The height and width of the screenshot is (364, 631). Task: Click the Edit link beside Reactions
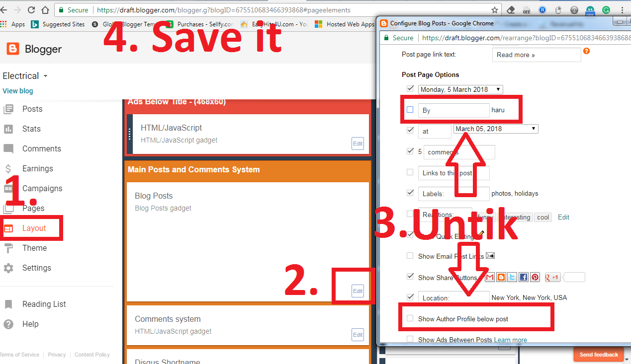point(563,217)
